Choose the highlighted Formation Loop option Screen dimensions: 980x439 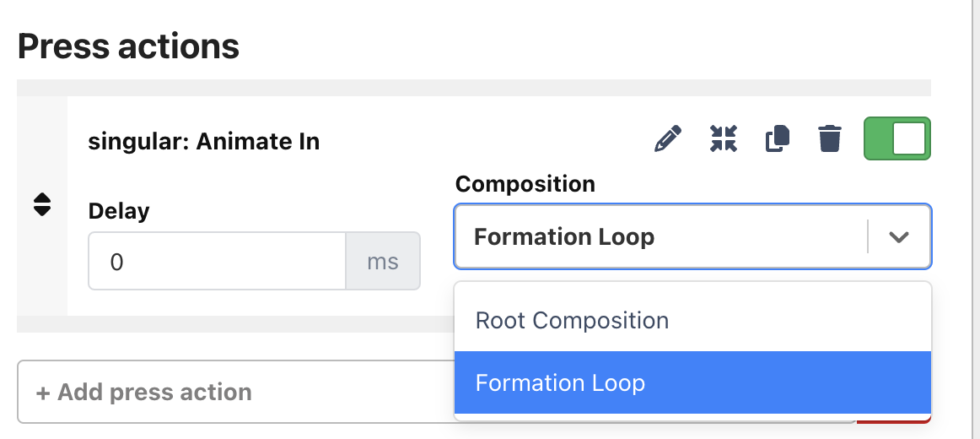point(692,382)
